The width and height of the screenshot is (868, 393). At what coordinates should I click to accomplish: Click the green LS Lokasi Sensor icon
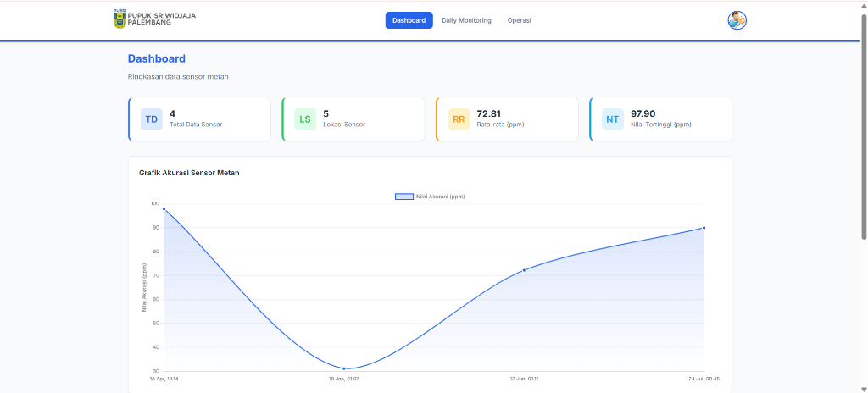tap(305, 119)
